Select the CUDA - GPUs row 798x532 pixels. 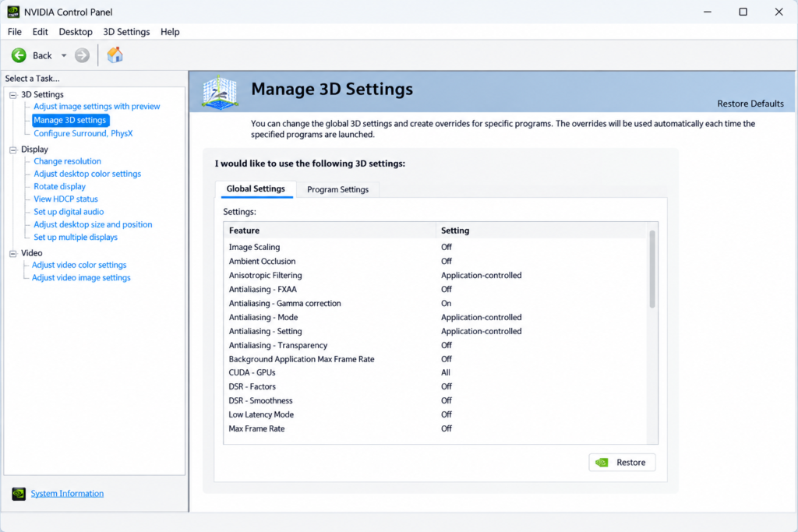coord(435,373)
